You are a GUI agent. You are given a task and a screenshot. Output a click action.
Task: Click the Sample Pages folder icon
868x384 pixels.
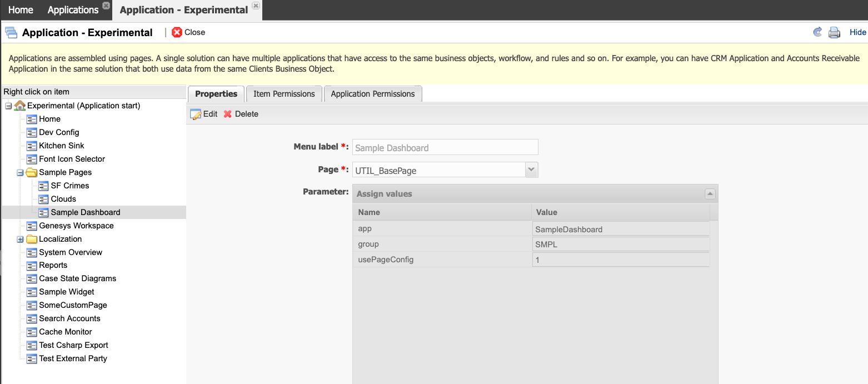(x=32, y=172)
